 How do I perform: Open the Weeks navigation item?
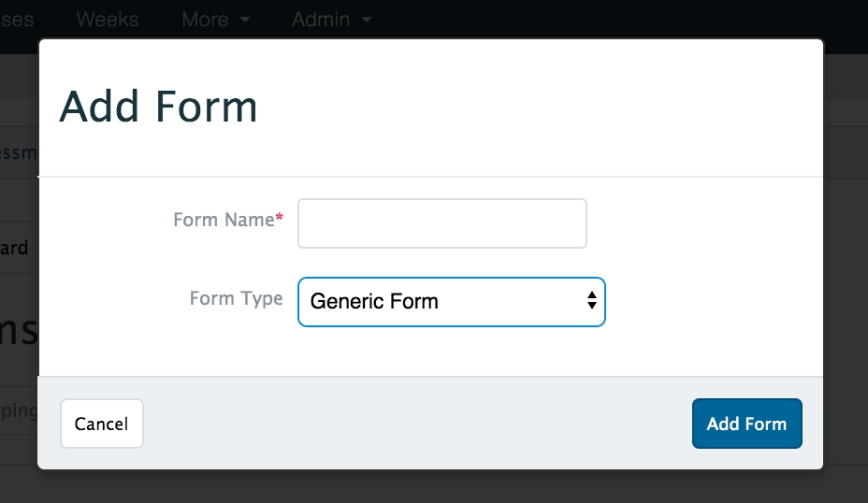(x=108, y=19)
